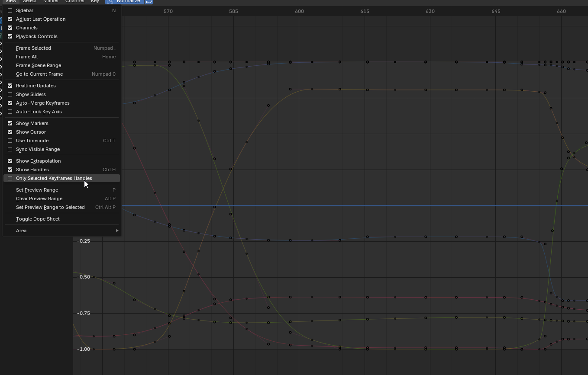Open the Select menu in header
Viewport: 588px width, 375px height.
click(x=30, y=1)
